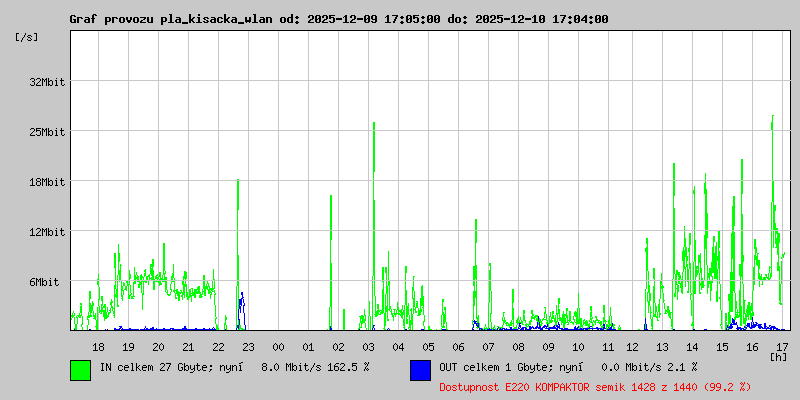800x400 pixels.
Task: Click hour label 05 on x-axis
Action: pyautogui.click(x=429, y=347)
